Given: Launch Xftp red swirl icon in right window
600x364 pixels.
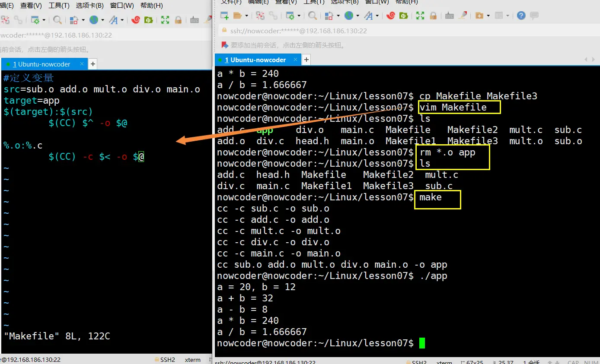Looking at the screenshot, I should pos(391,16).
